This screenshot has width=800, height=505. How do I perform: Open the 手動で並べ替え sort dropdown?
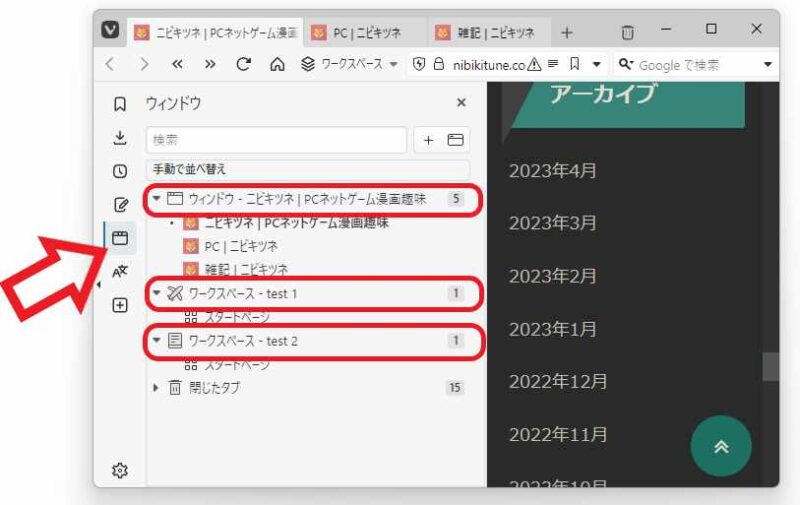(x=308, y=169)
